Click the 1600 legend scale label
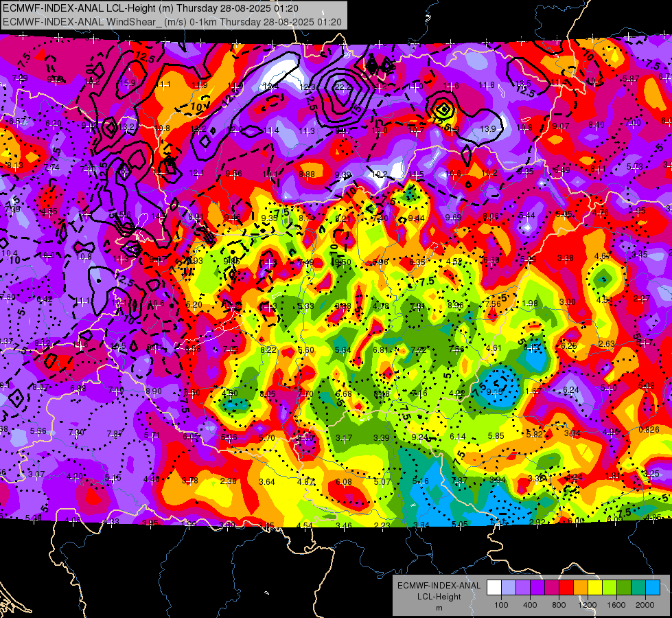 616,605
